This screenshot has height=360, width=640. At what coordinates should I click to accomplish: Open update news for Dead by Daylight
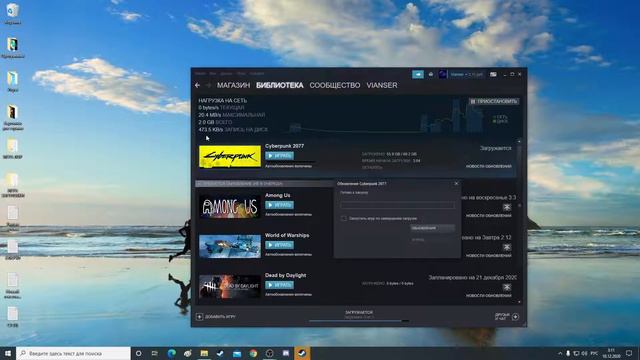(x=489, y=296)
